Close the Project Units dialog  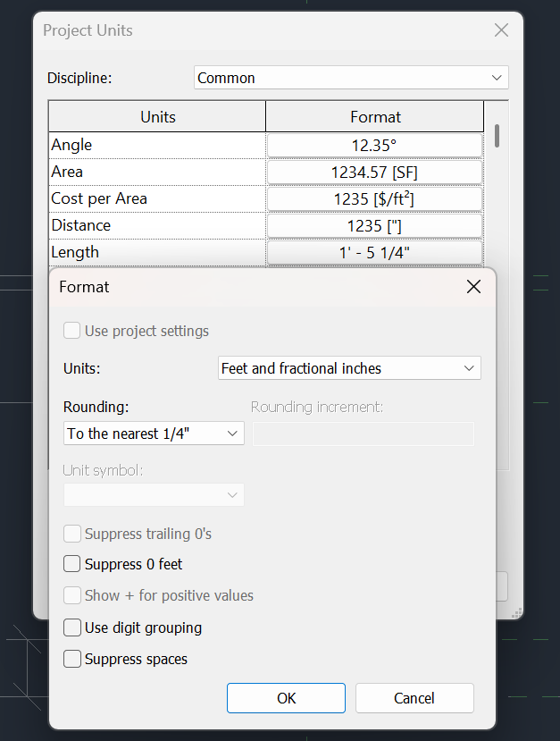click(501, 30)
